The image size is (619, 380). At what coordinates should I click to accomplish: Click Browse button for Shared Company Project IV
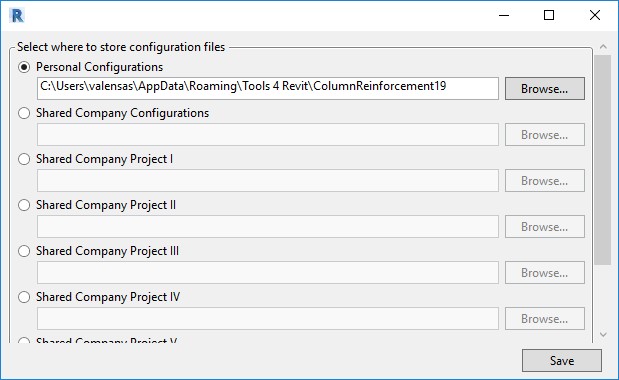pyautogui.click(x=545, y=318)
